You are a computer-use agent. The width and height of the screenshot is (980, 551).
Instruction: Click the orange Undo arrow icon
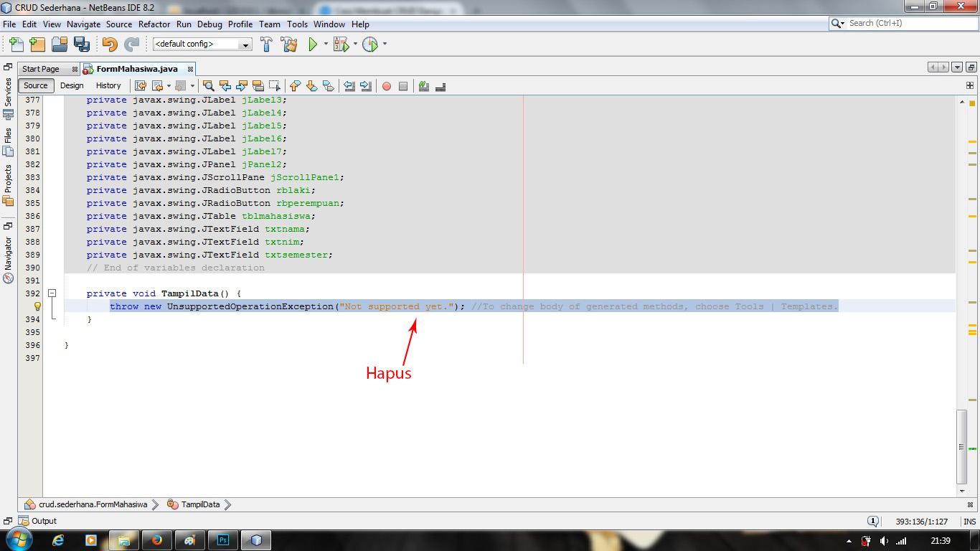109,44
